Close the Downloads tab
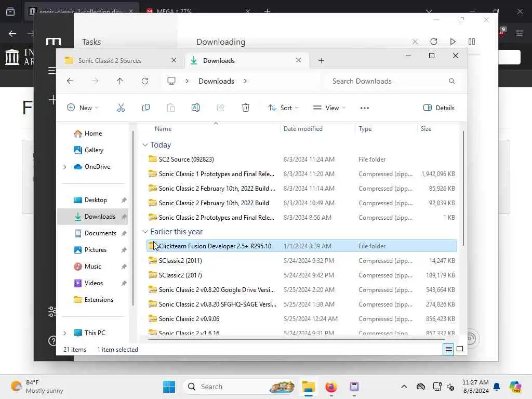 click(298, 60)
